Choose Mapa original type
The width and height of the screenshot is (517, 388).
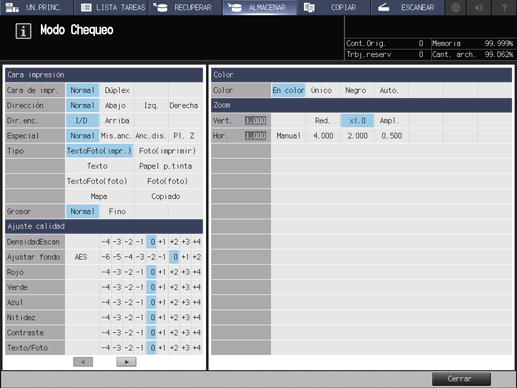click(99, 196)
